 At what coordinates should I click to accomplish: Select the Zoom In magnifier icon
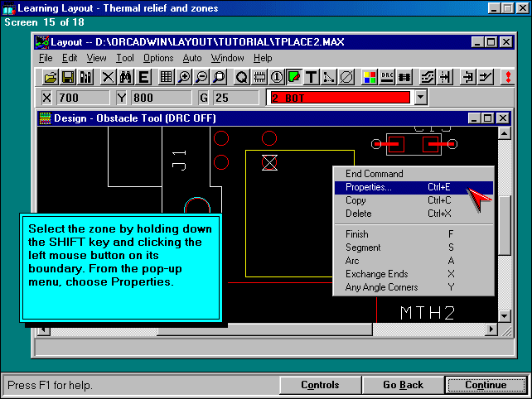point(184,77)
